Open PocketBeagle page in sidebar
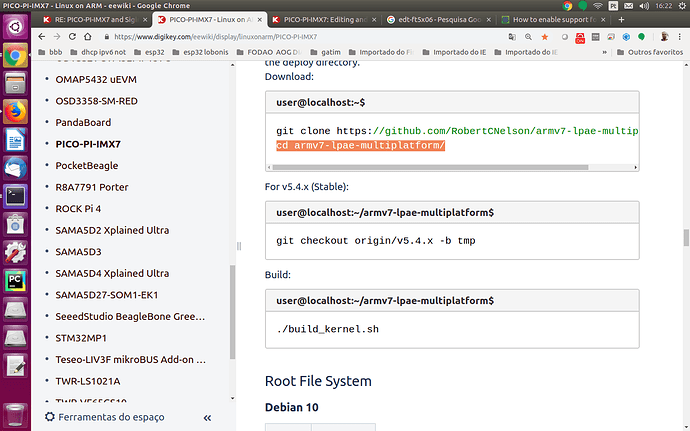690x431 pixels. [87, 166]
